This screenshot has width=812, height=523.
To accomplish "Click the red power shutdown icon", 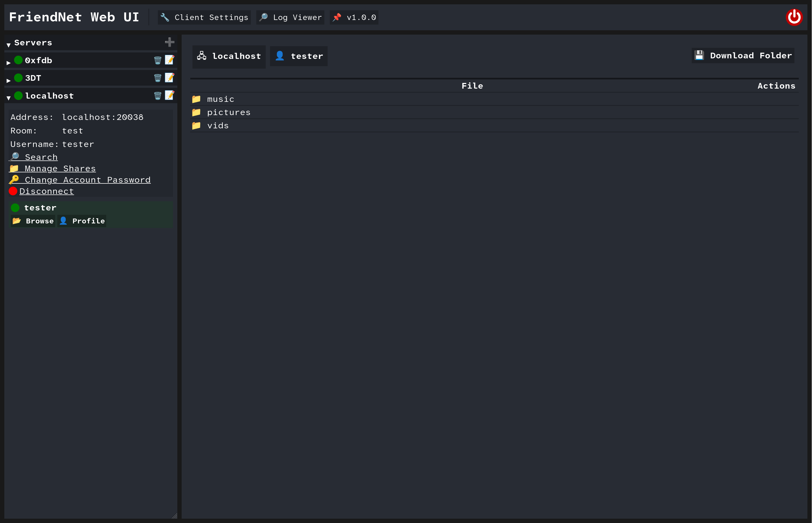I will [794, 17].
